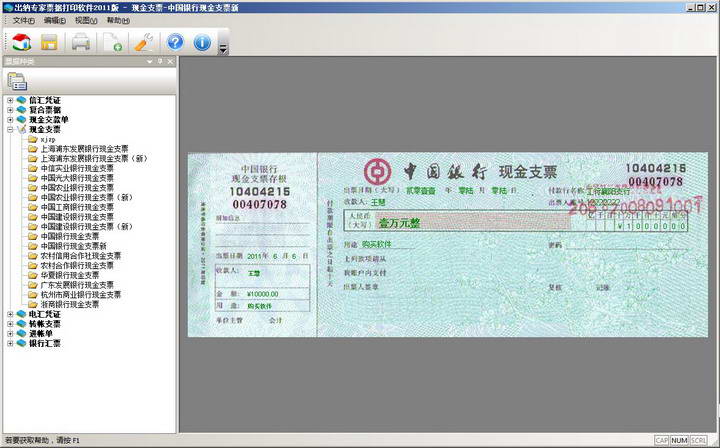The width and height of the screenshot is (720, 448).
Task: Select the 信汇凭证 book icon
Action: [21, 100]
